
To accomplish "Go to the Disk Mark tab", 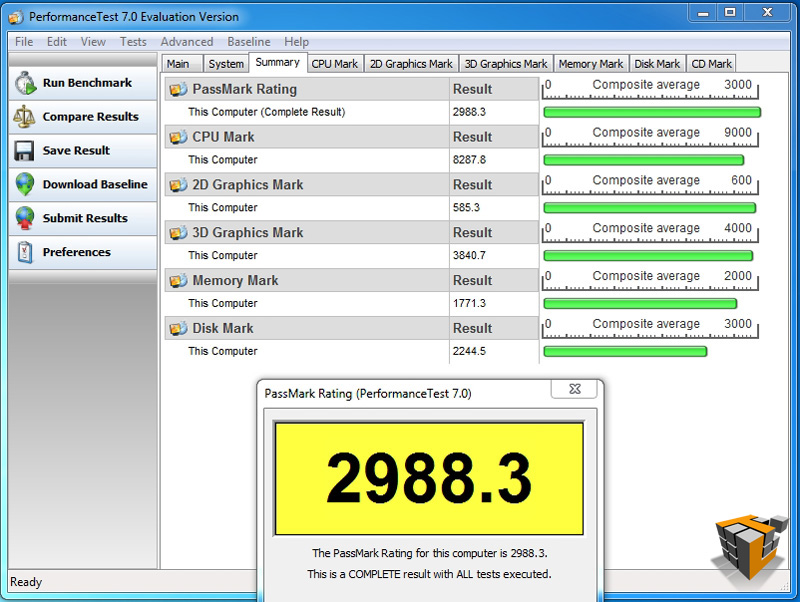I will click(657, 64).
